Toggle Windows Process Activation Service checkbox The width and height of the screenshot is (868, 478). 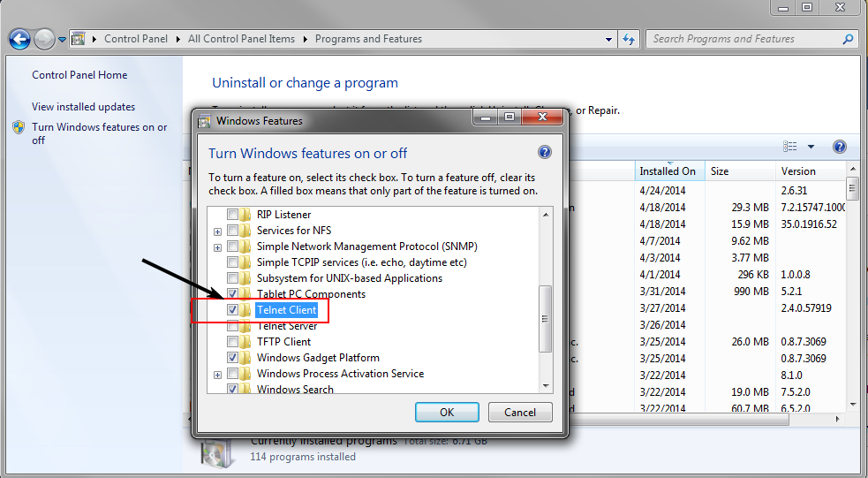232,374
